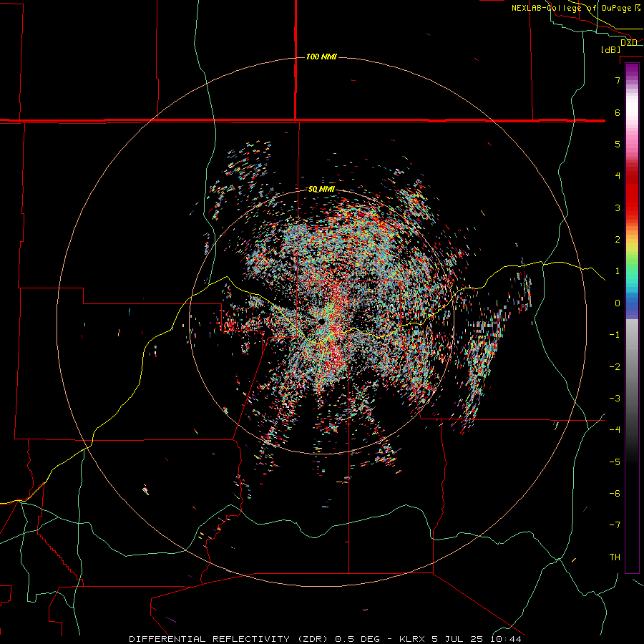Screen dimensions: 644x644
Task: Click the black radar site dot at center
Action: [321, 321]
